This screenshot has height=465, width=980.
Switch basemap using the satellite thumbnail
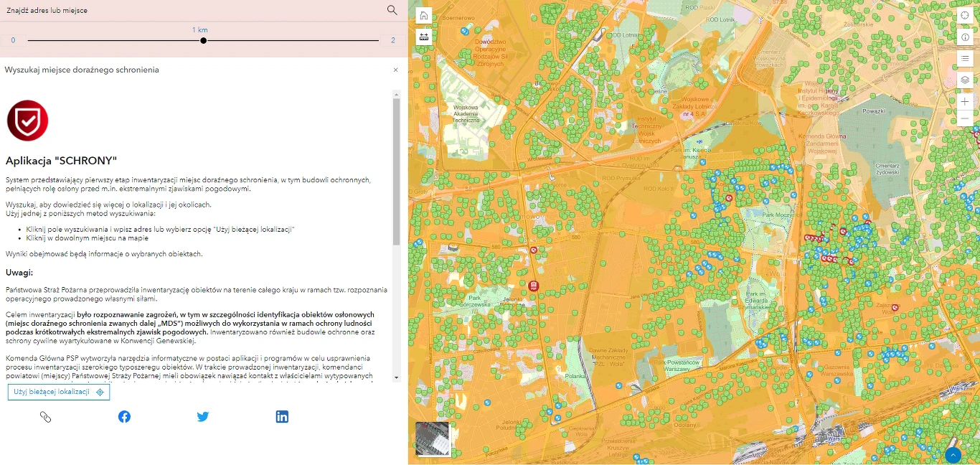(433, 439)
